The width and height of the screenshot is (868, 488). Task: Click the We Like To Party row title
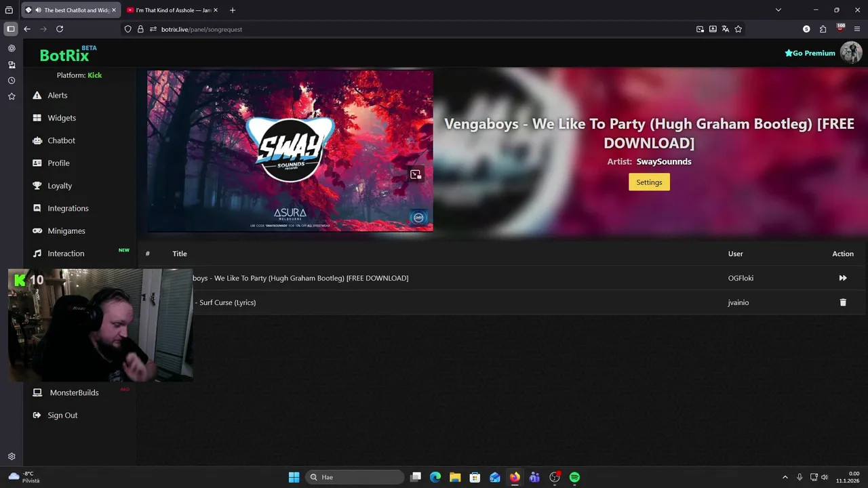click(x=300, y=278)
